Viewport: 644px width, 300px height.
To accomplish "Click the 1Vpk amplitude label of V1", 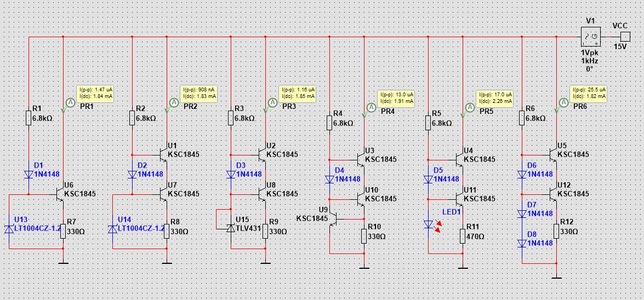I will coord(590,54).
